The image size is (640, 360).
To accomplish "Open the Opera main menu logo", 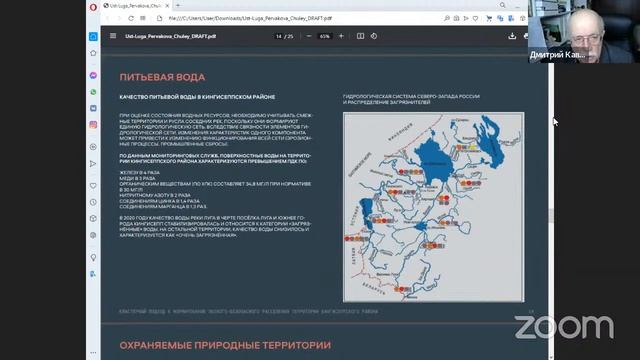I will coord(93,7).
